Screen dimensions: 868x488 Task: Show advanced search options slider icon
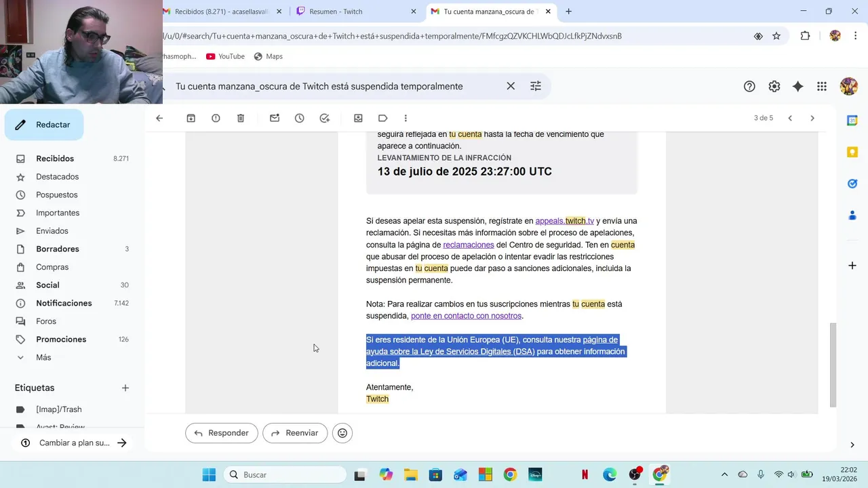click(536, 86)
